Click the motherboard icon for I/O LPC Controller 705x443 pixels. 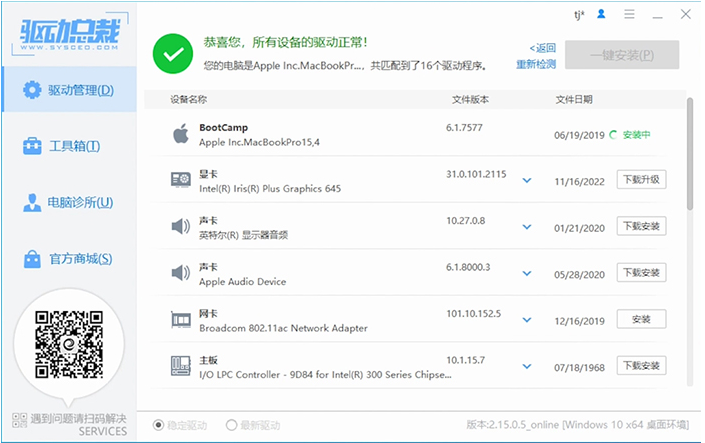[x=181, y=366]
